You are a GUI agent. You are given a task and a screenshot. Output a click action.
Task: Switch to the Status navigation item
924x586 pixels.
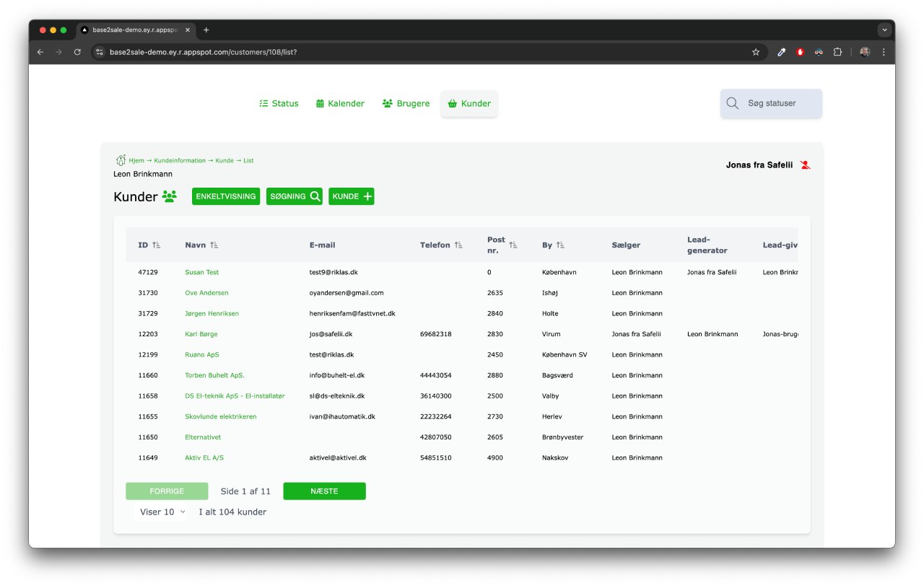[x=279, y=103]
